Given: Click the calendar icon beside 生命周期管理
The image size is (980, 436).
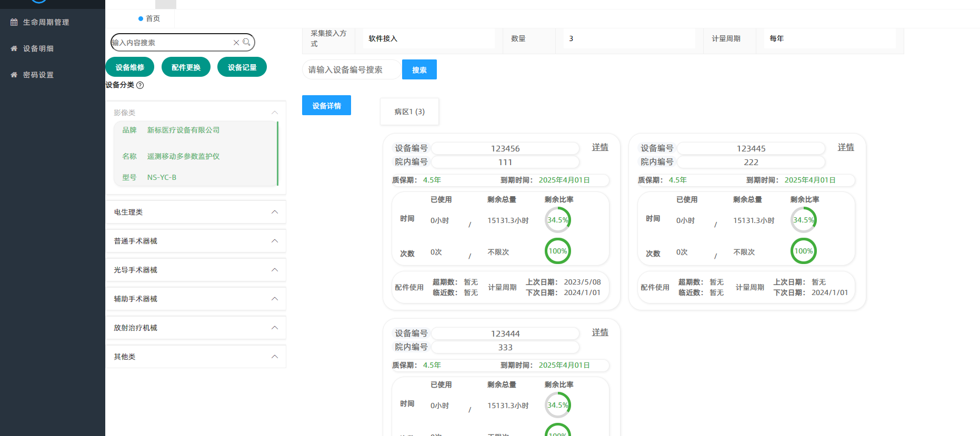Looking at the screenshot, I should 14,22.
